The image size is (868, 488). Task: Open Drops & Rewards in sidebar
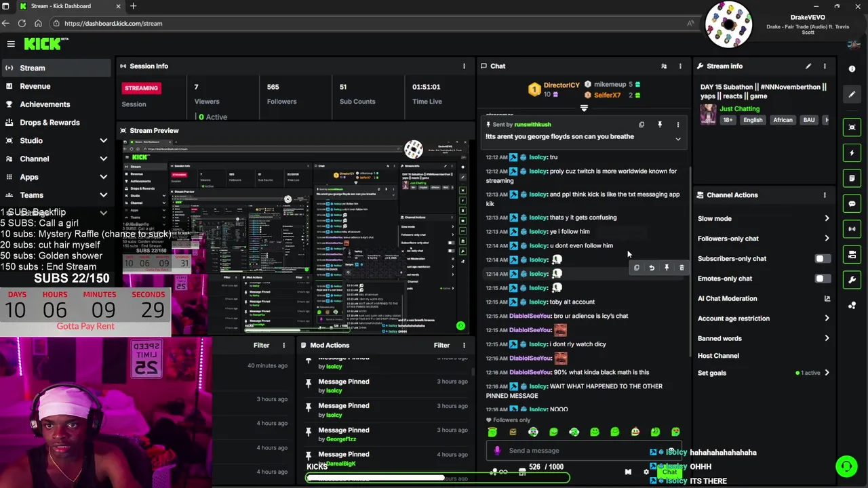pos(56,123)
